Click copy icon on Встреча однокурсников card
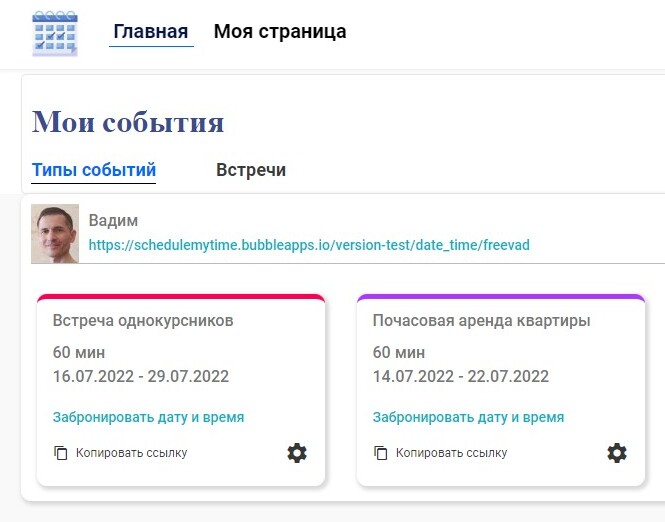The width and height of the screenshot is (665, 522). pos(61,453)
